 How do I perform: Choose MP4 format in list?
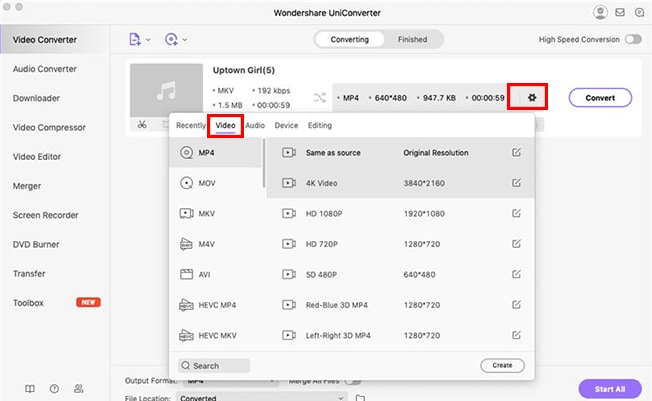pos(215,153)
